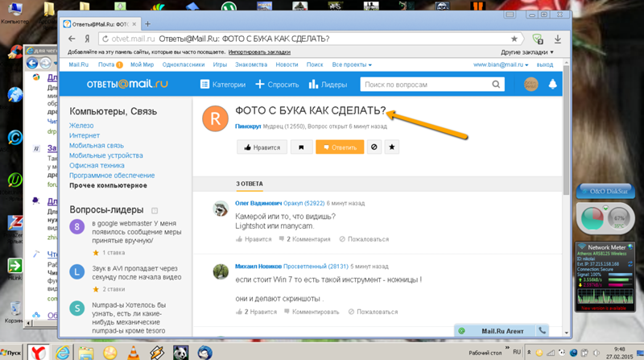This screenshot has height=360, width=644.
Task: Open the Интернет category
Action: 85,135
